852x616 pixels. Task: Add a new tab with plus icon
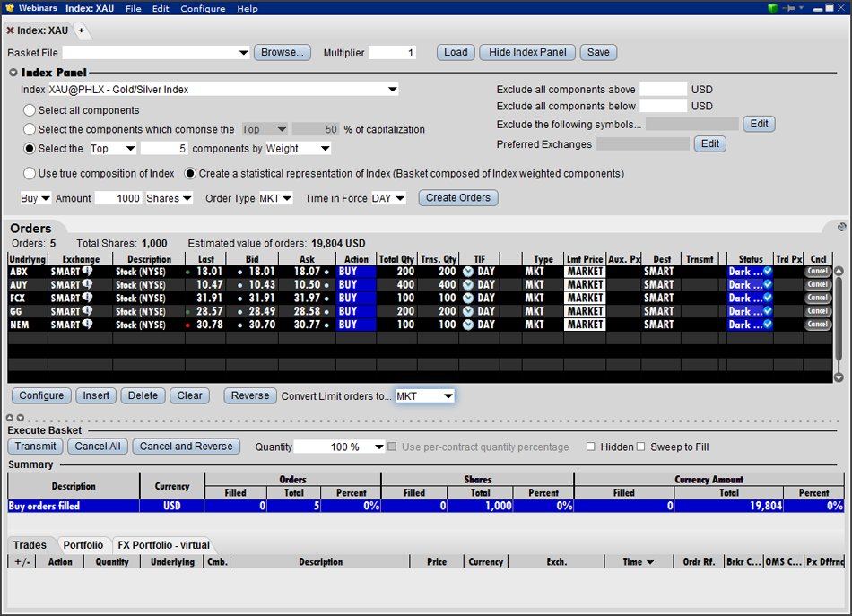81,30
